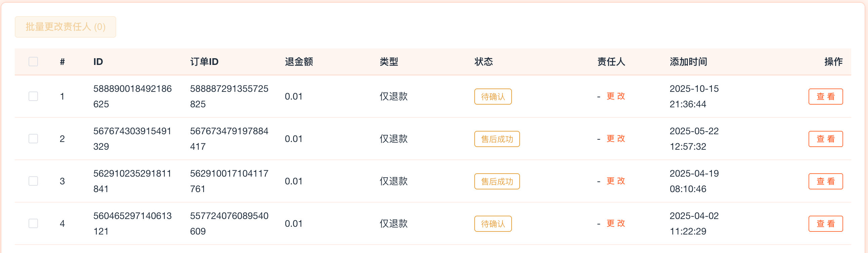Click the 售后成功 status tag in row 2
The width and height of the screenshot is (868, 253).
497,139
